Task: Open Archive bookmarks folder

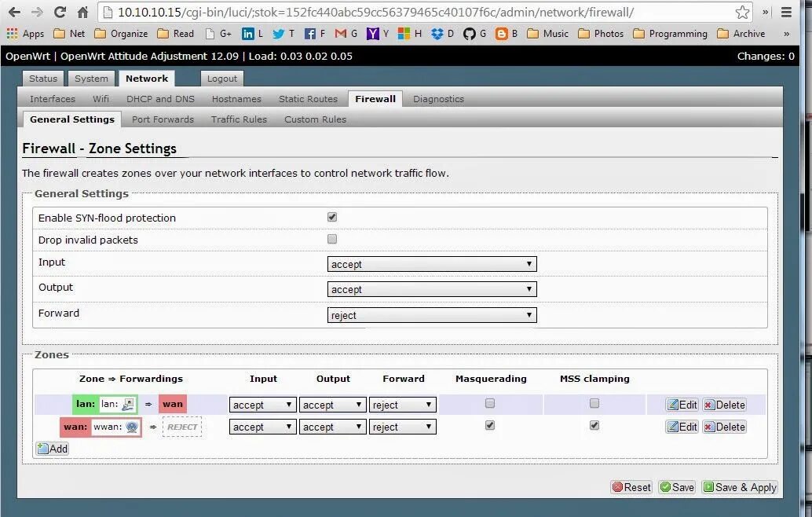Action: pyautogui.click(x=741, y=34)
